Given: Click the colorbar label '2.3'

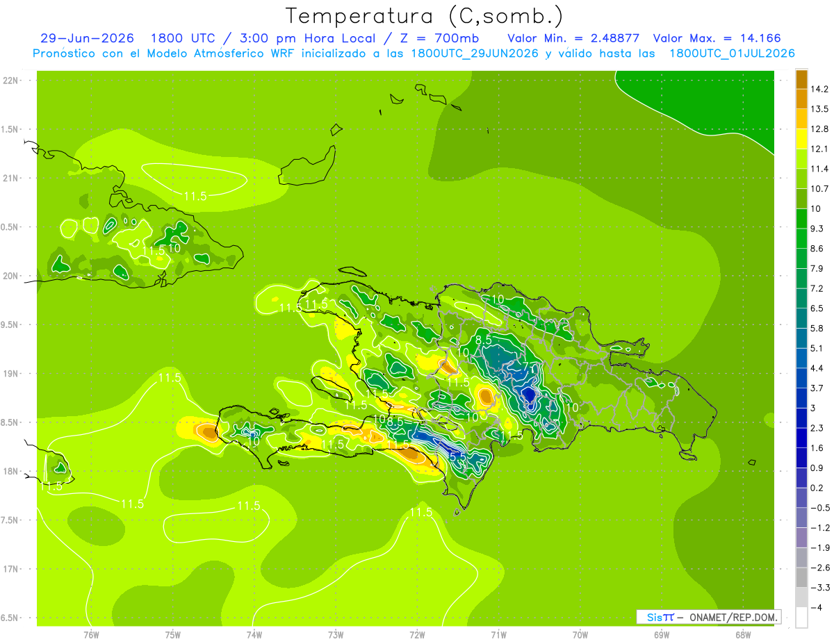Looking at the screenshot, I should (817, 428).
